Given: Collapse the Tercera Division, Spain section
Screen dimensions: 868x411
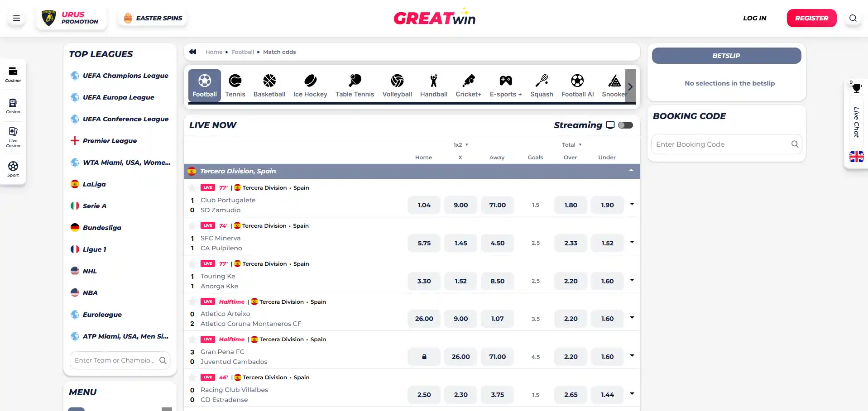Looking at the screenshot, I should (631, 171).
